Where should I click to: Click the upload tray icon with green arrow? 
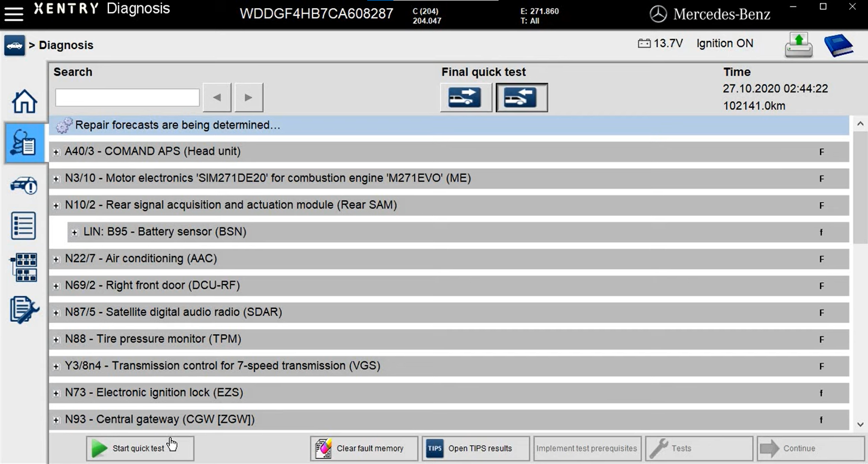coord(798,45)
